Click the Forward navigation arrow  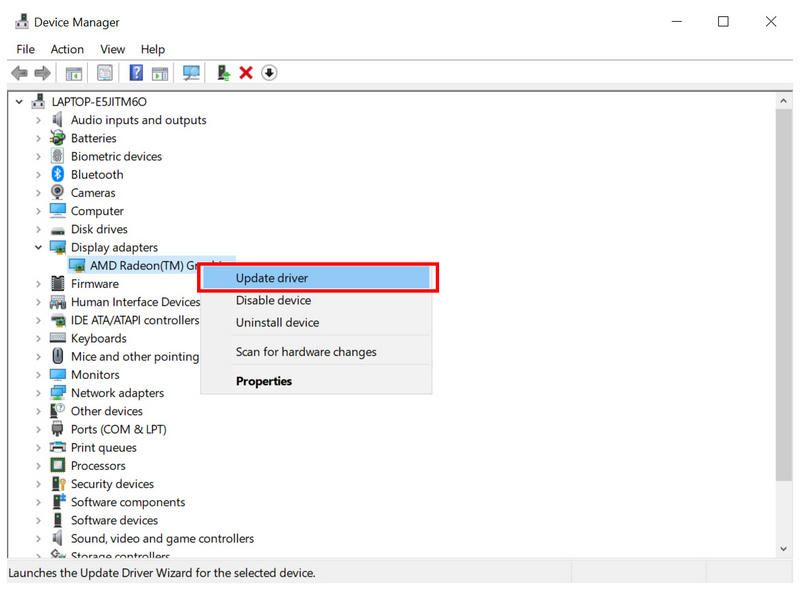(x=43, y=72)
